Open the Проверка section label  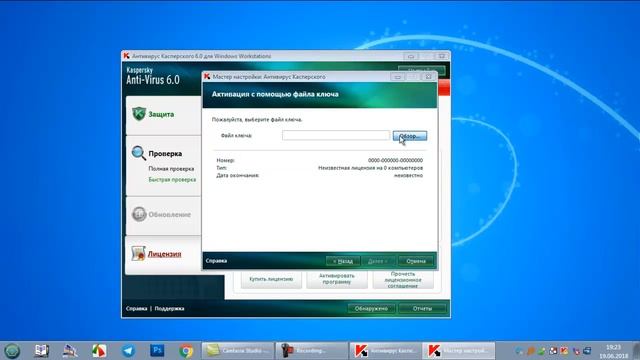coord(165,154)
